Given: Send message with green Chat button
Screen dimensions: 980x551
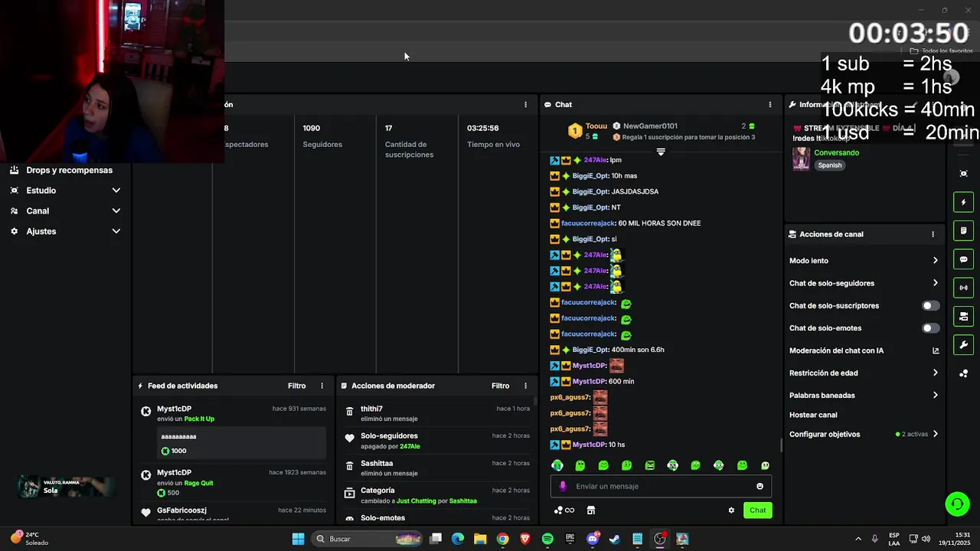Looking at the screenshot, I should click(757, 510).
